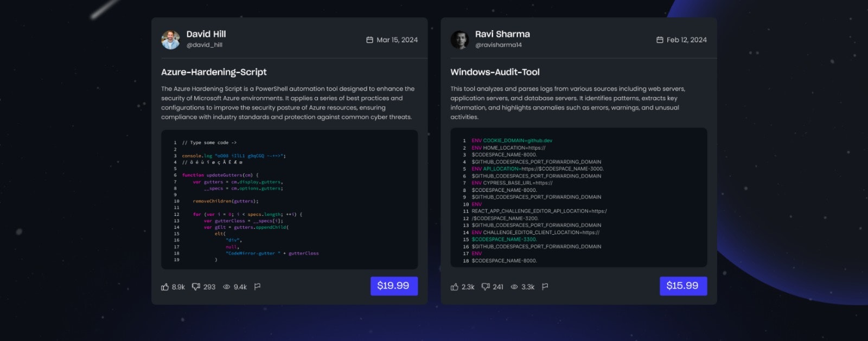
Task: Click code line "ENV HOME_LOCATION=https://"
Action: pos(508,147)
